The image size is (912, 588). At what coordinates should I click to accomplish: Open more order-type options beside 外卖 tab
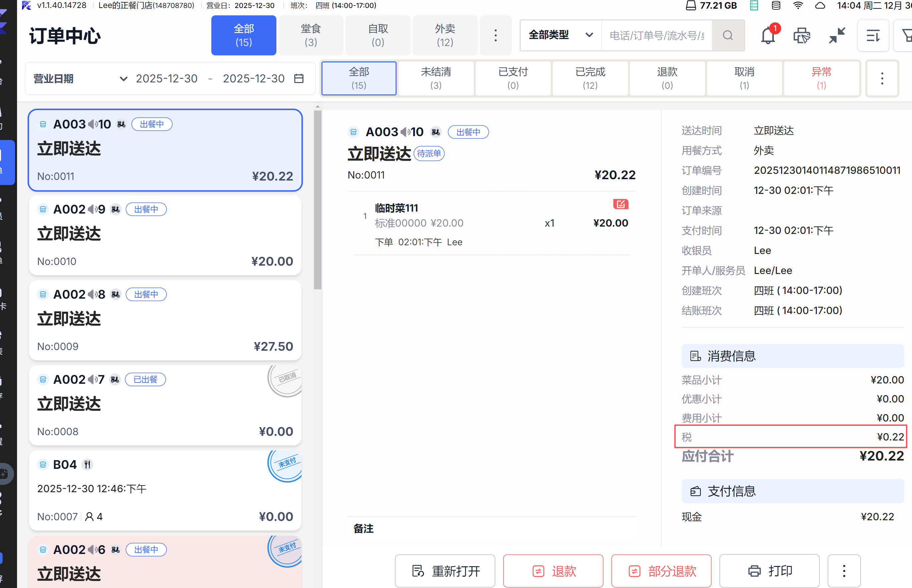pyautogui.click(x=495, y=35)
